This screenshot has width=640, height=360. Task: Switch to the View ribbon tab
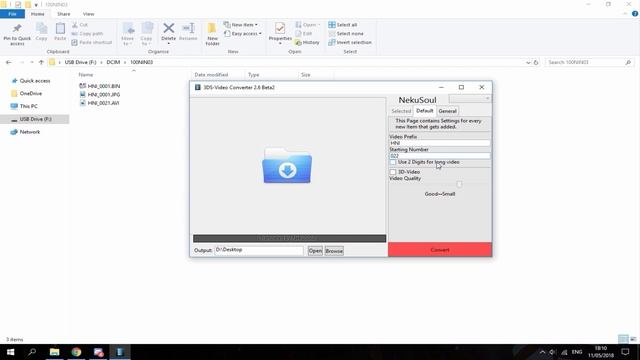(89, 14)
